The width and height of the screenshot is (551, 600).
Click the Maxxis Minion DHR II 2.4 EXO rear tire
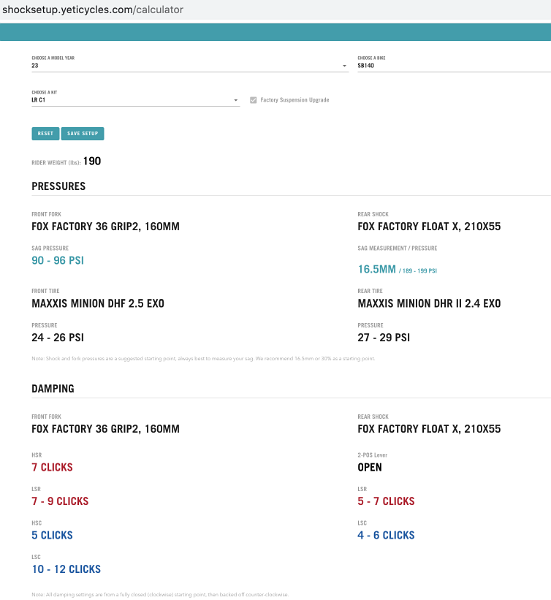(429, 303)
